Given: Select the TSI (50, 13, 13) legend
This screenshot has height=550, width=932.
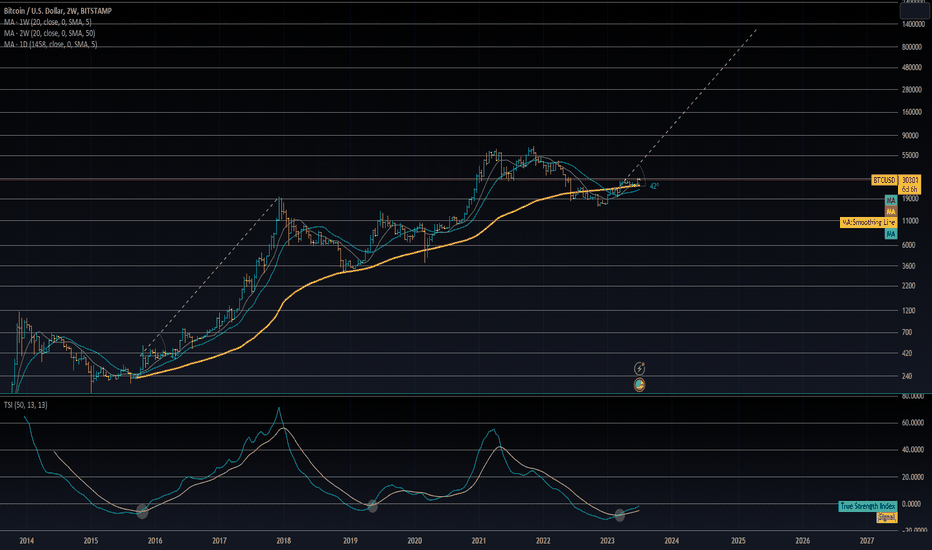Looking at the screenshot, I should coord(26,405).
